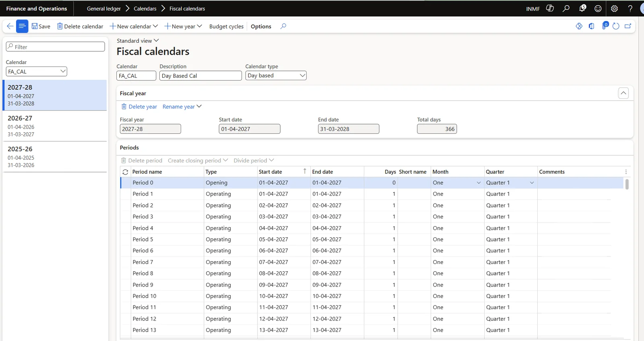Click the Delete calendar button

(80, 26)
